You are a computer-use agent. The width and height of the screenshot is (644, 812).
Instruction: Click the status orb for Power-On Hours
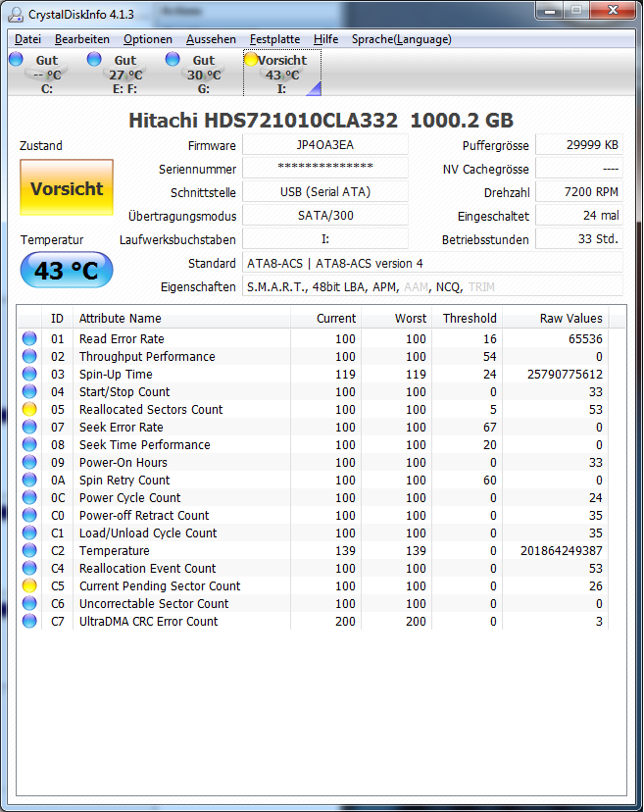29,462
